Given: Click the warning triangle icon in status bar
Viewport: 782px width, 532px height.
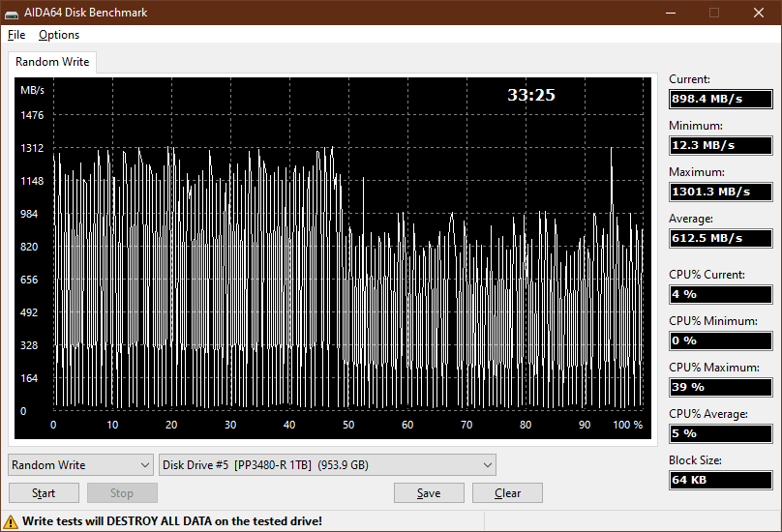Looking at the screenshot, I should coord(11,521).
